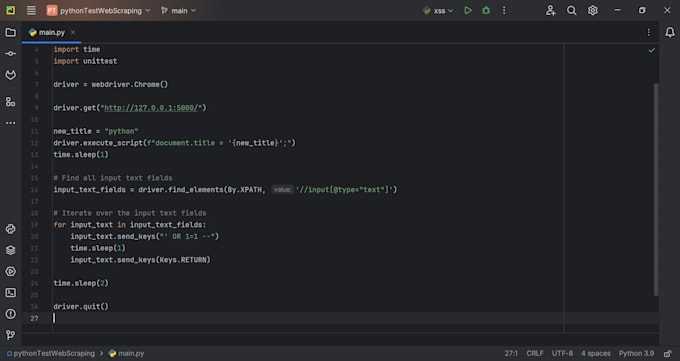The height and width of the screenshot is (361, 680).
Task: Open the Python Console tool window
Action: 10,229
